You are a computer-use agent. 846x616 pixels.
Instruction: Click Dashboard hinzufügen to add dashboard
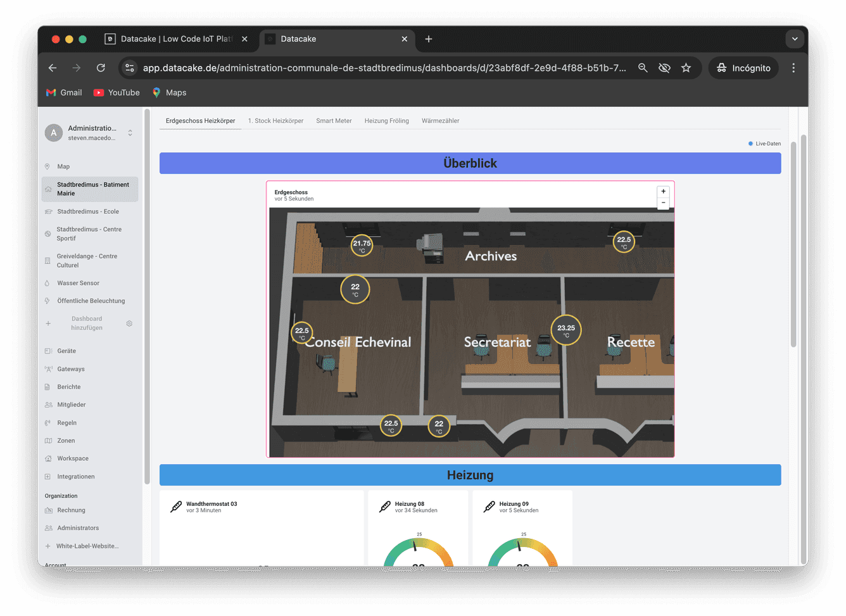click(x=87, y=324)
